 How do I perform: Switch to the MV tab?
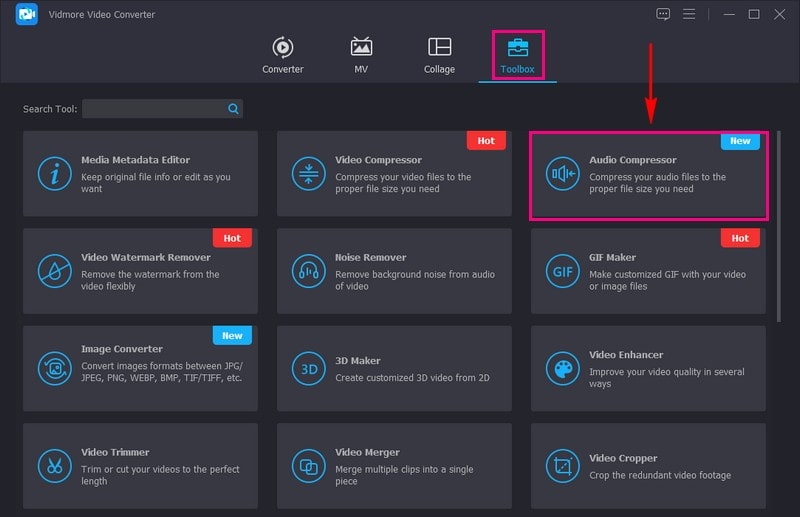tap(361, 55)
